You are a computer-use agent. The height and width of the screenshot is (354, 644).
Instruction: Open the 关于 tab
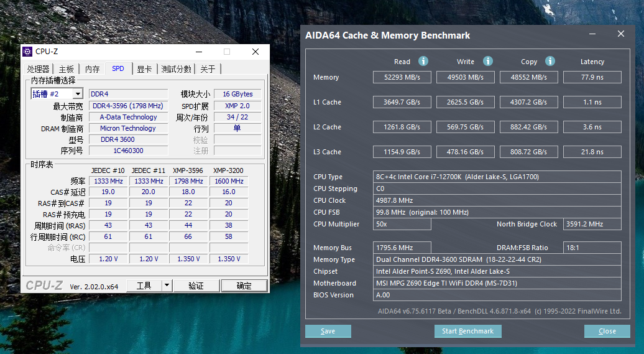pos(208,69)
